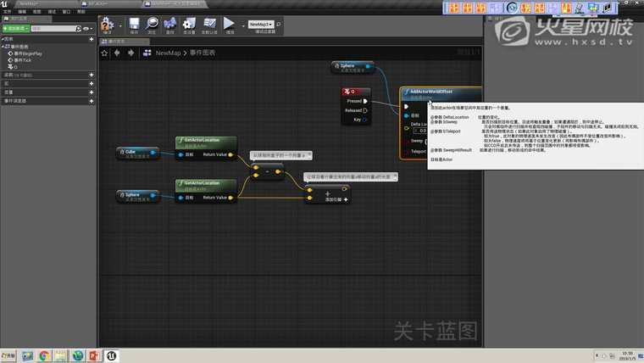The width and height of the screenshot is (644, 363).
Task: Open the 编辑 (Edit) menu
Action: tap(22, 12)
